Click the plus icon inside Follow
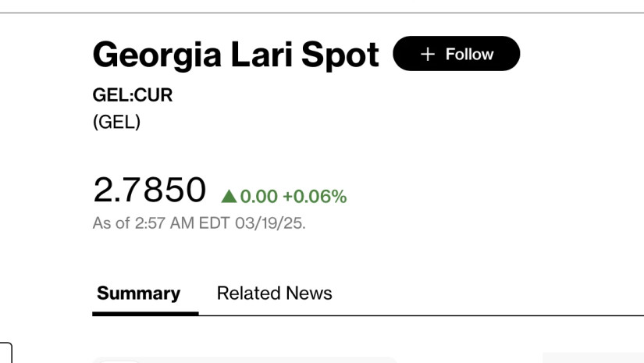Image resolution: width=644 pixels, height=363 pixels. pyautogui.click(x=428, y=54)
